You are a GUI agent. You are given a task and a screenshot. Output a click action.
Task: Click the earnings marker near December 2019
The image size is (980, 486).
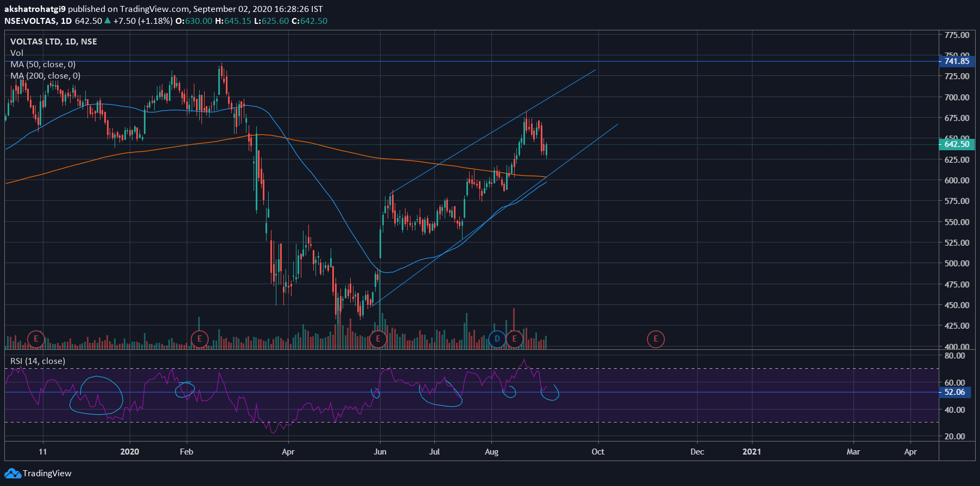[x=36, y=340]
